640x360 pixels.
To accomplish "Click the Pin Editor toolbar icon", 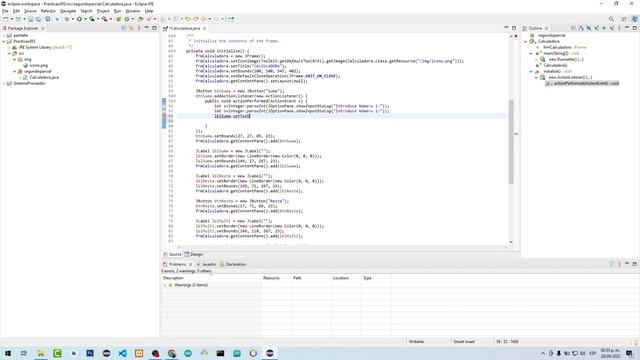I will point(231,19).
